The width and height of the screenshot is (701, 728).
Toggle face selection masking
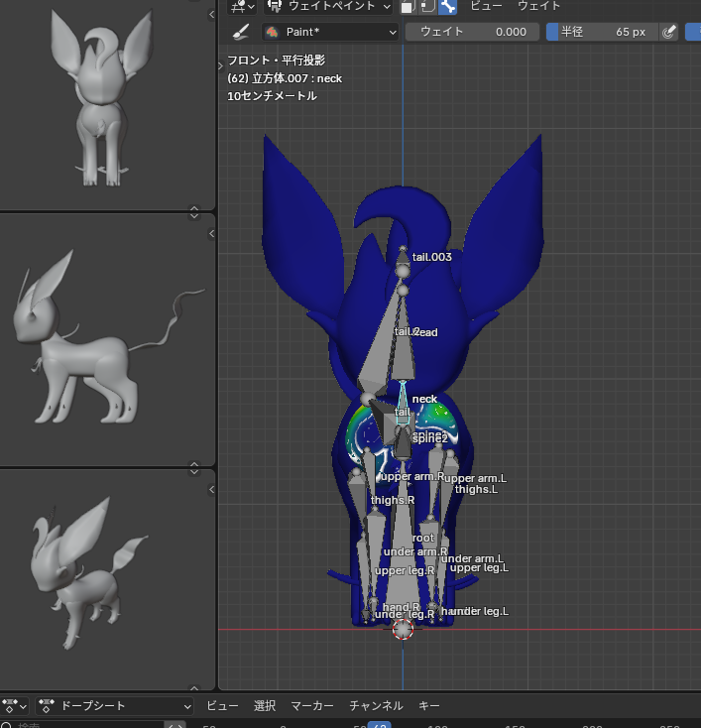coord(408,6)
